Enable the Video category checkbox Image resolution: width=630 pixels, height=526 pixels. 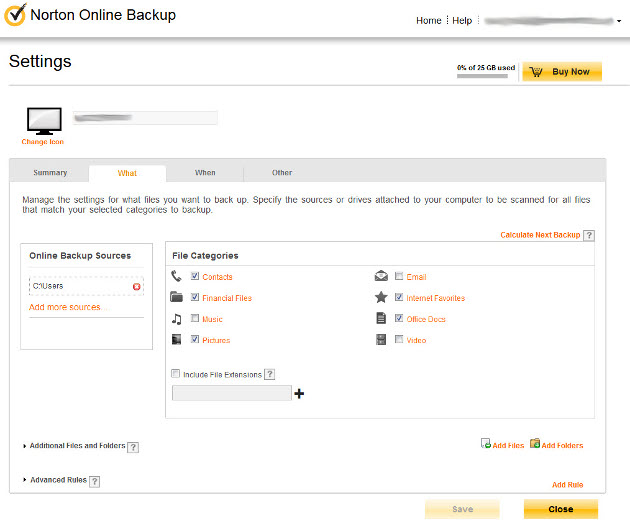click(399, 339)
